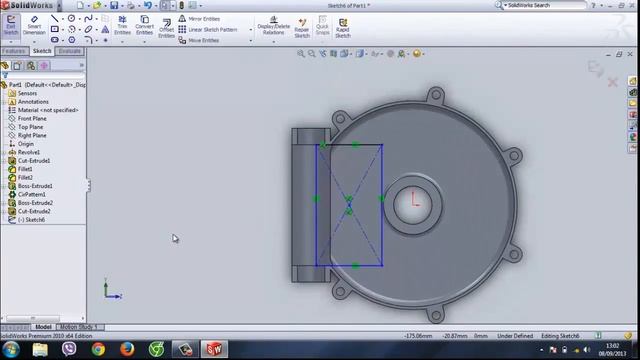Select the Spline sketch tool
Image resolution: width=640 pixels, height=360 pixels.
click(x=88, y=19)
